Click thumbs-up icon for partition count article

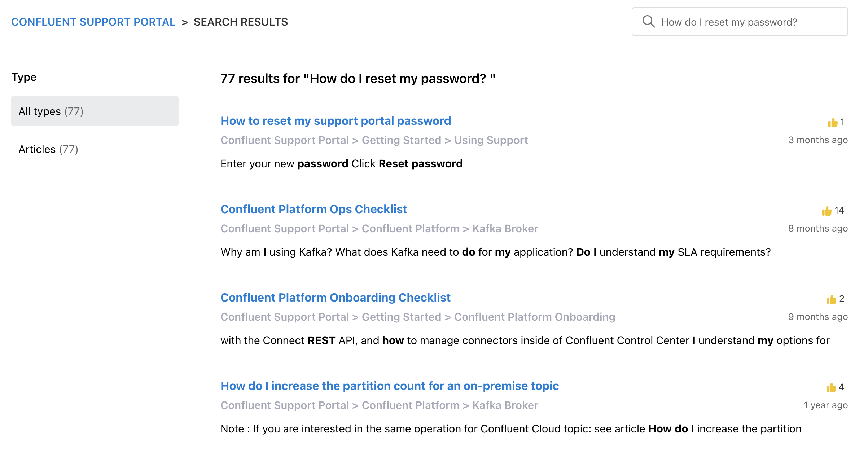pyautogui.click(x=831, y=388)
